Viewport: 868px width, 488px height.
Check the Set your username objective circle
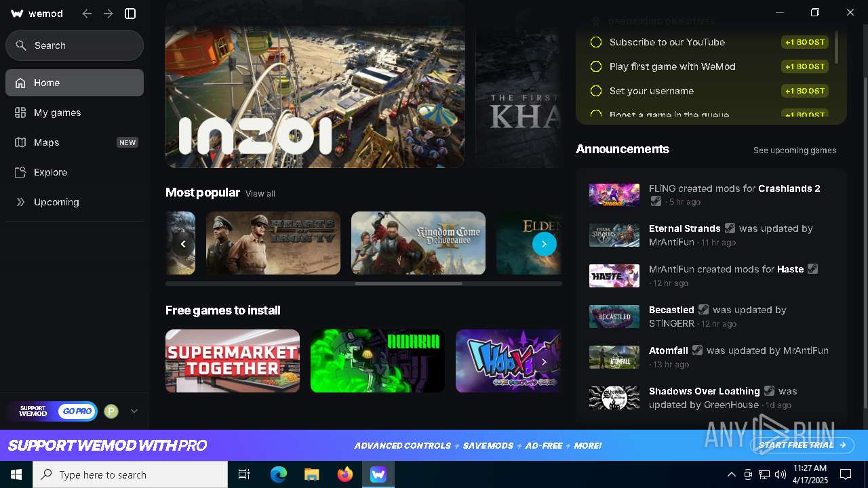(x=596, y=91)
